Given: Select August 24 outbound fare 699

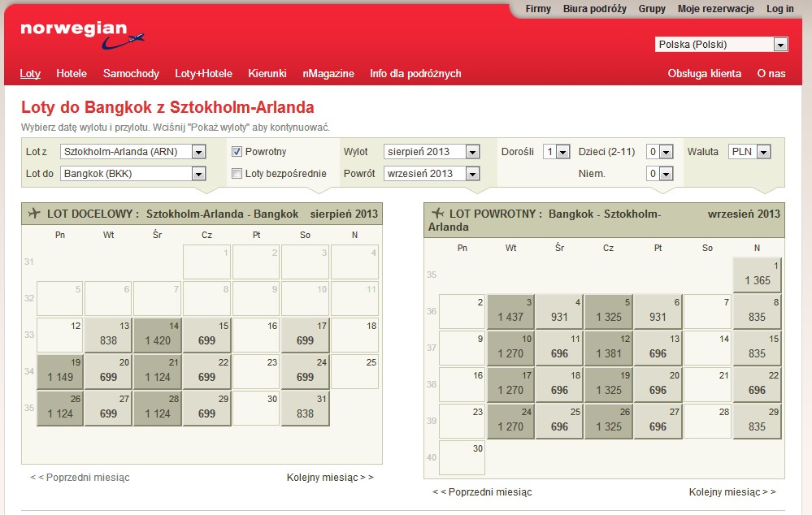Looking at the screenshot, I should pyautogui.click(x=305, y=371).
